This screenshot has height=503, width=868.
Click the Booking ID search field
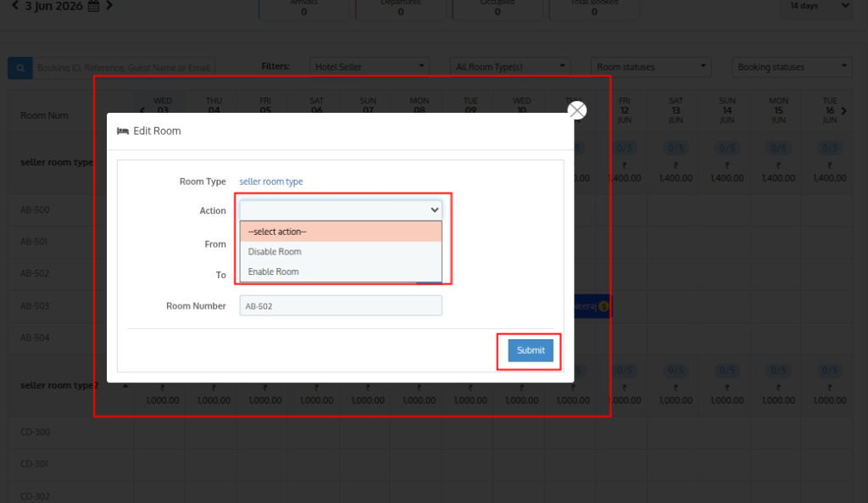[x=124, y=68]
